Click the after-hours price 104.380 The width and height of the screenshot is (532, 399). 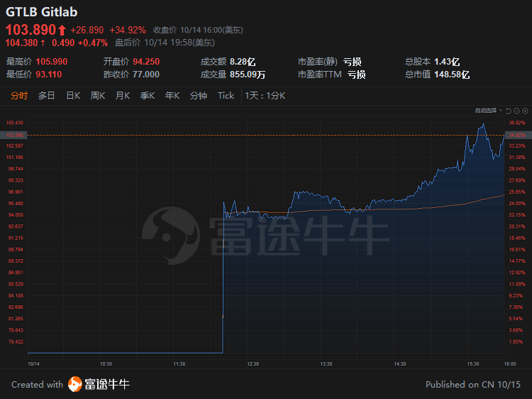pos(21,43)
